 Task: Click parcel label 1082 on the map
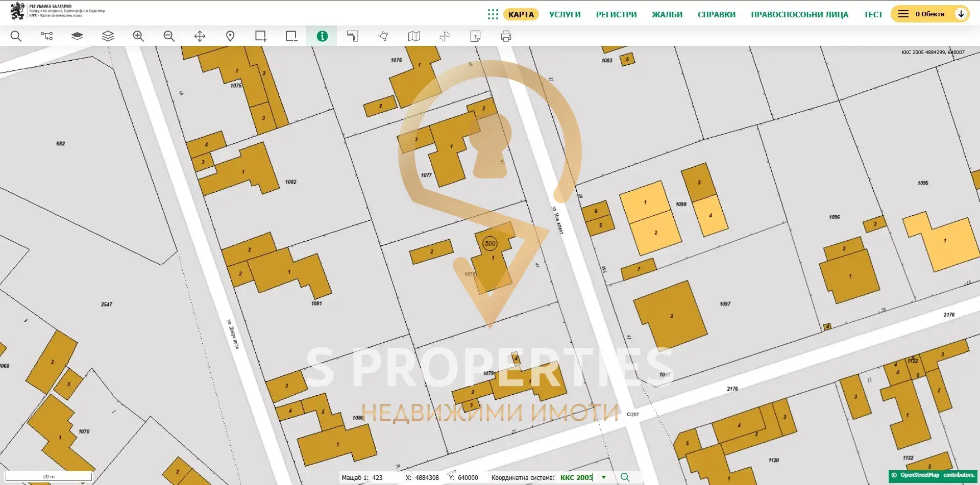click(291, 182)
